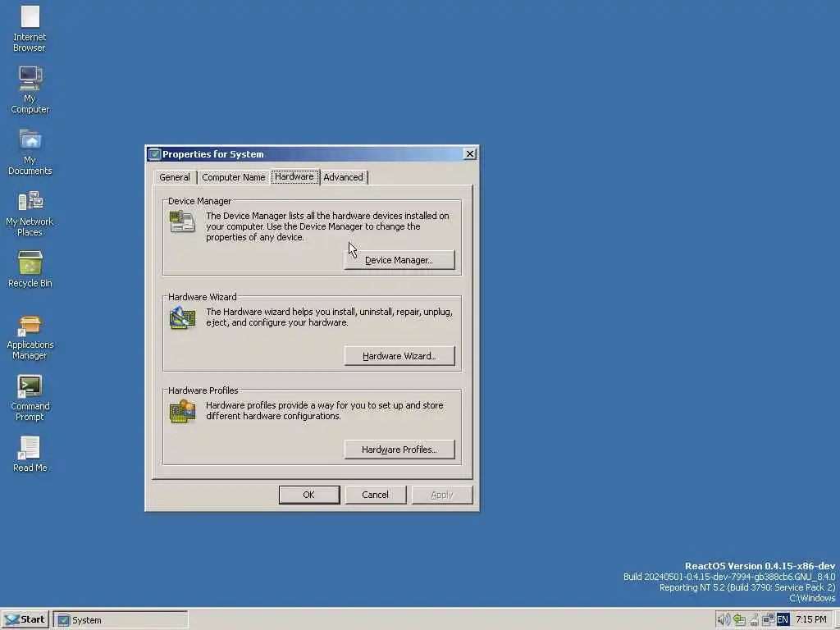Screen dimensions: 840x630
Task: Confirm with the OK button
Action: click(x=309, y=495)
